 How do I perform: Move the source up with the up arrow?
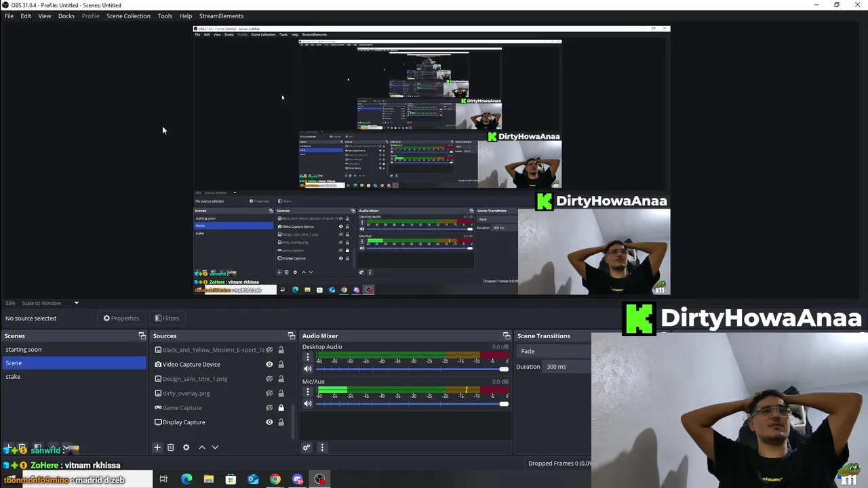(201, 447)
